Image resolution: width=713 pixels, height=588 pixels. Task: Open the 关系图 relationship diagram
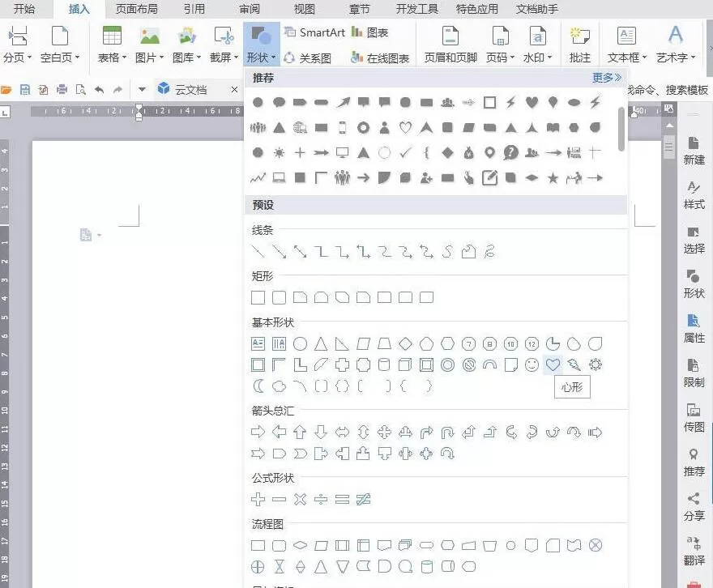coord(307,58)
